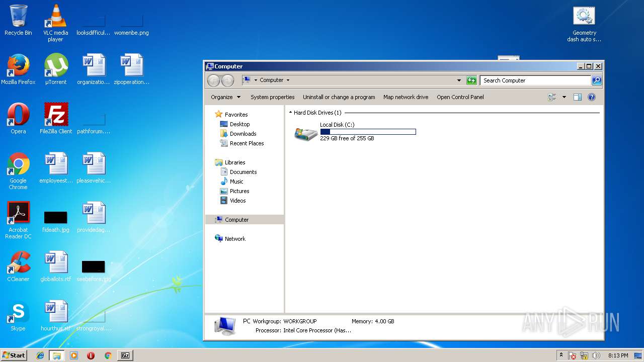This screenshot has height=362, width=644.
Task: Open Windows Media Player taskbar icon
Action: [74, 355]
